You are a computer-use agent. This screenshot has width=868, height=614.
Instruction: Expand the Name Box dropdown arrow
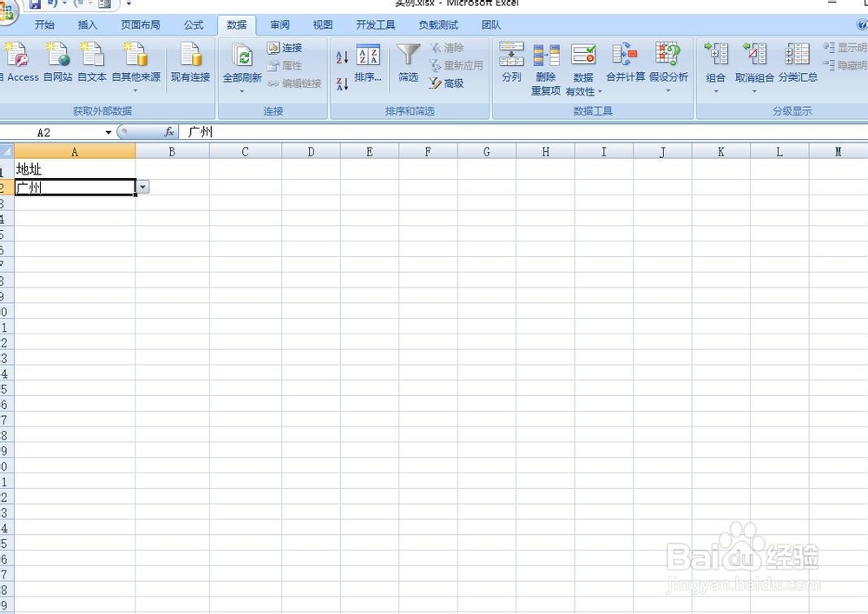tap(108, 132)
